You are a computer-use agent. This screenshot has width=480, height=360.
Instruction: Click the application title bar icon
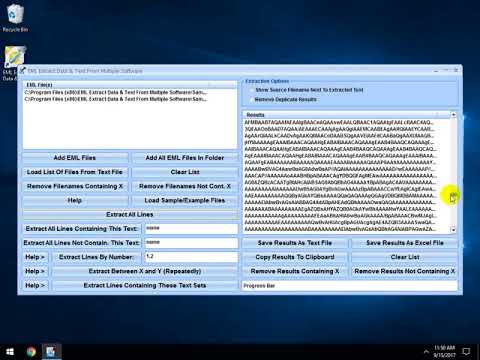coord(22,71)
